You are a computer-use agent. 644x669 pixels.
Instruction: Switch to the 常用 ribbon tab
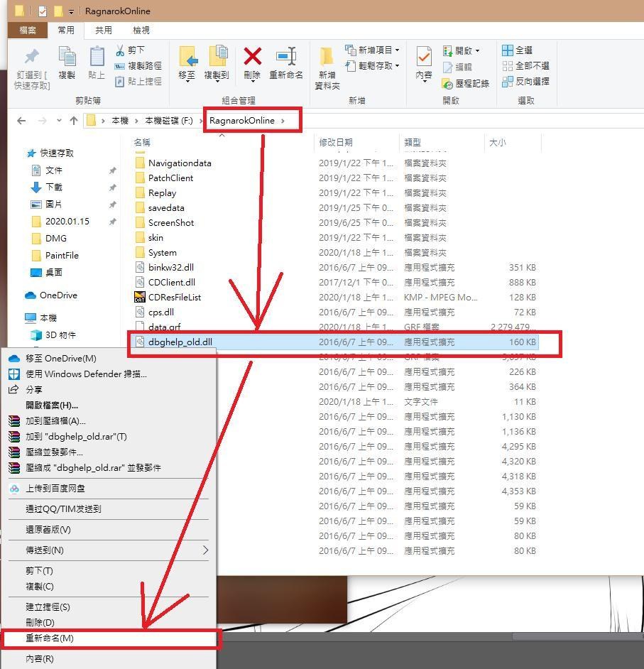tap(66, 31)
